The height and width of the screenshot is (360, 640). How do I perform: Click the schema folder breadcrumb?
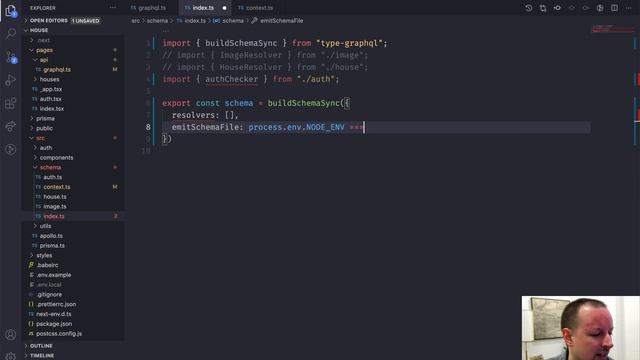(x=157, y=20)
